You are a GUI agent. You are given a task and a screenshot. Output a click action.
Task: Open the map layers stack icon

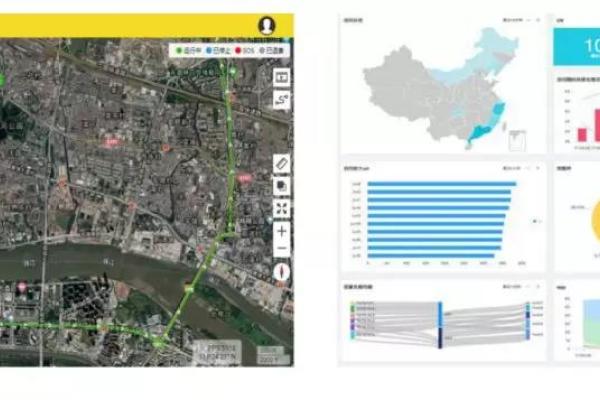[x=282, y=186]
